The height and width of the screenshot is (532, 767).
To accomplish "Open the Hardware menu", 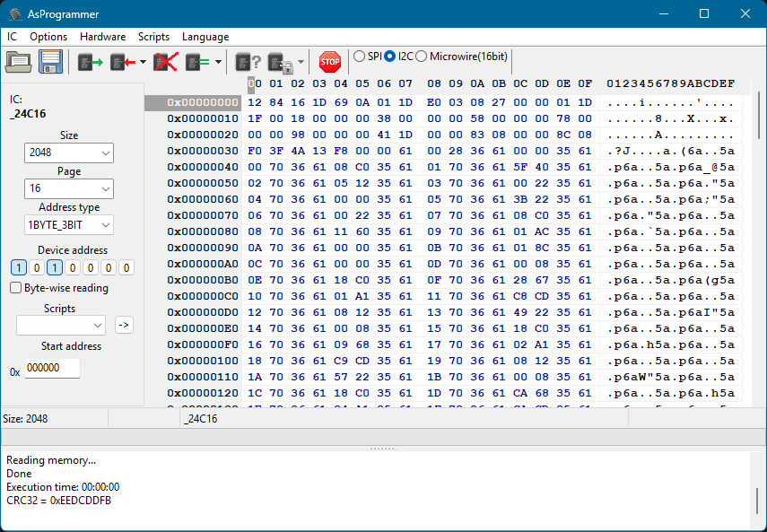I will click(102, 37).
